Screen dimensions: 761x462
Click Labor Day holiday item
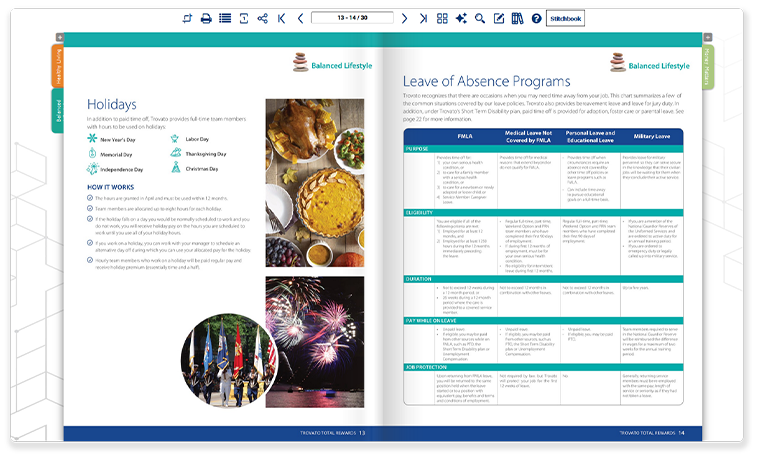coord(190,139)
